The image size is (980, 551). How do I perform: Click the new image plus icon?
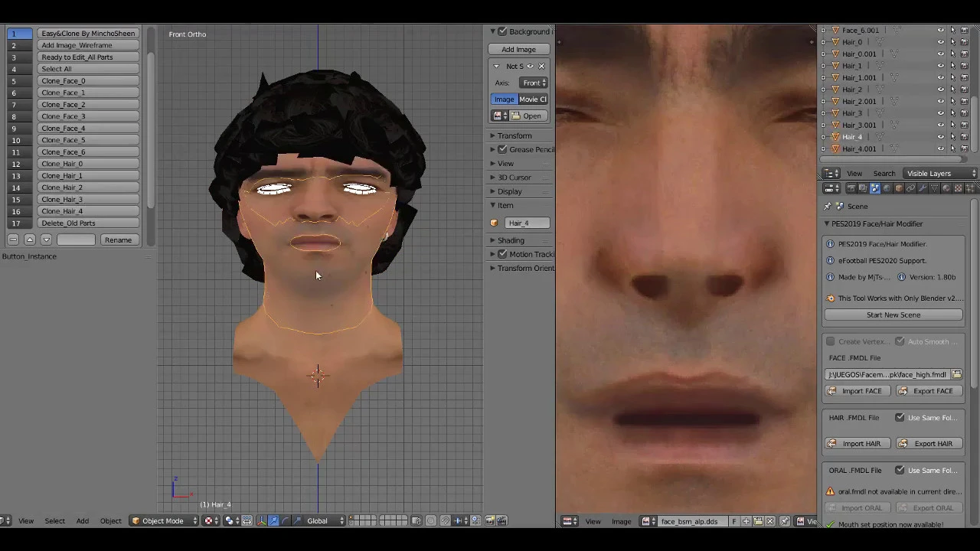tap(746, 521)
